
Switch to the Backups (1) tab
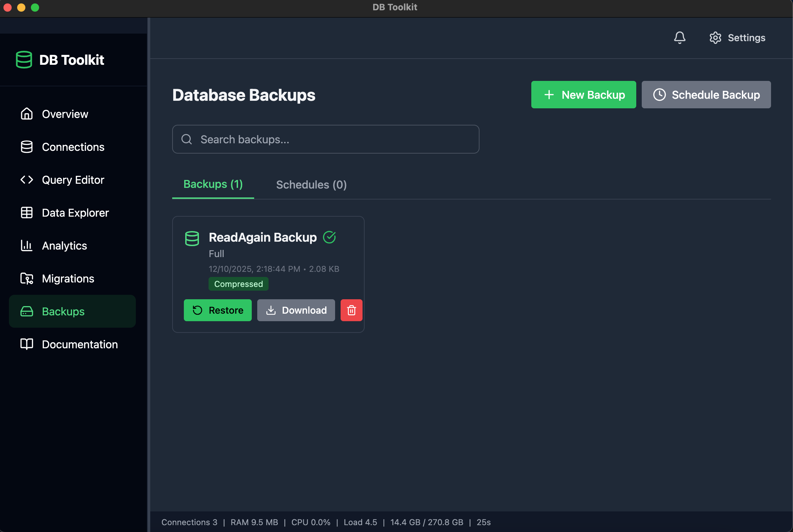pos(213,184)
